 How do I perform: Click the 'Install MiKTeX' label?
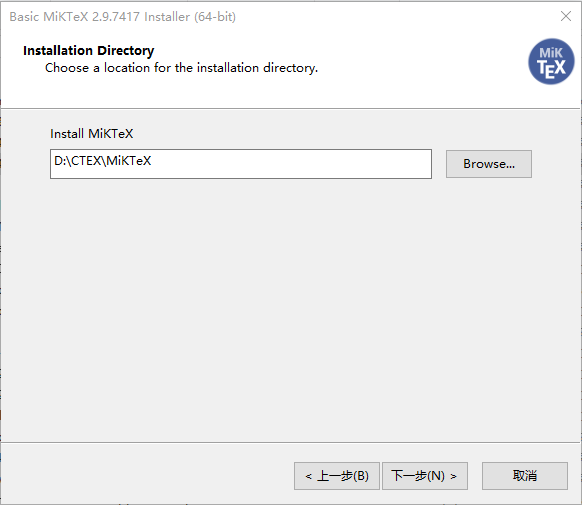point(92,134)
